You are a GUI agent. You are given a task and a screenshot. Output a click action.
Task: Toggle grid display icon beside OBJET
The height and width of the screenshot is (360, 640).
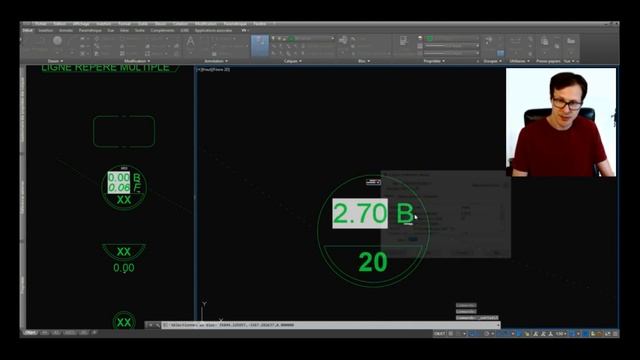451,333
